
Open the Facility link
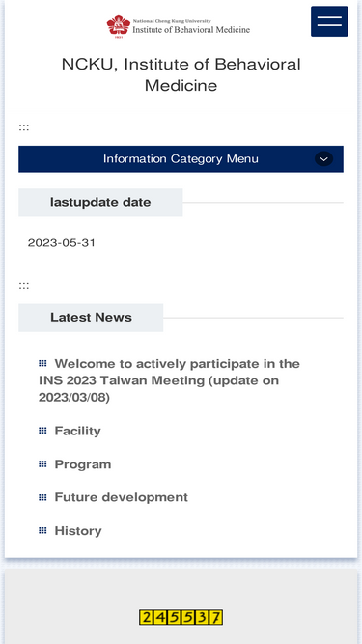[77, 431]
